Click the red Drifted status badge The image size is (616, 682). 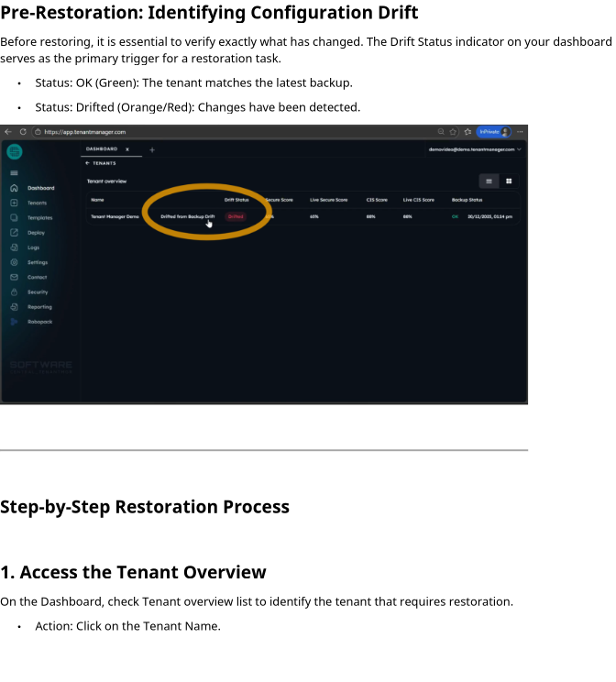[236, 217]
